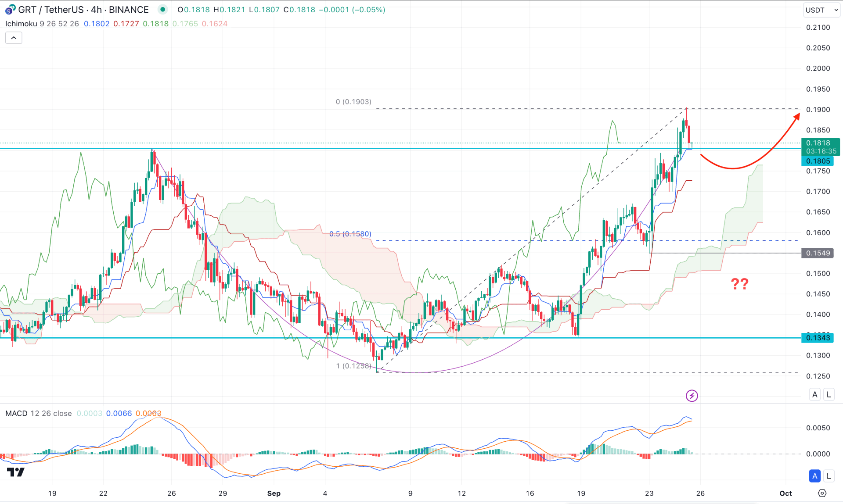Click the green market status dot
The width and height of the screenshot is (843, 504).
(162, 9)
